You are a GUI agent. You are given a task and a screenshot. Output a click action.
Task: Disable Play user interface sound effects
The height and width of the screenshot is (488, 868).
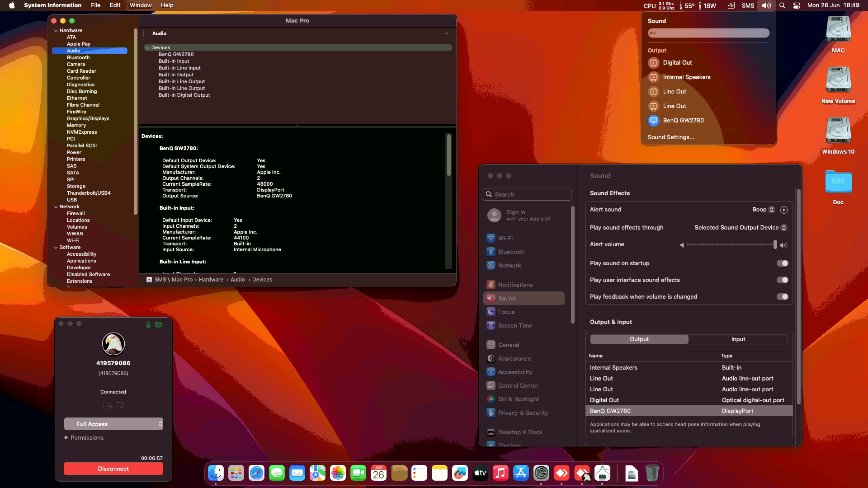pyautogui.click(x=783, y=280)
